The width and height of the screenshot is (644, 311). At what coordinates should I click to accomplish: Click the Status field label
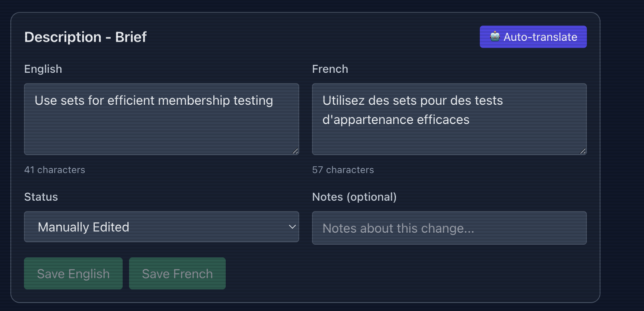pos(41,197)
